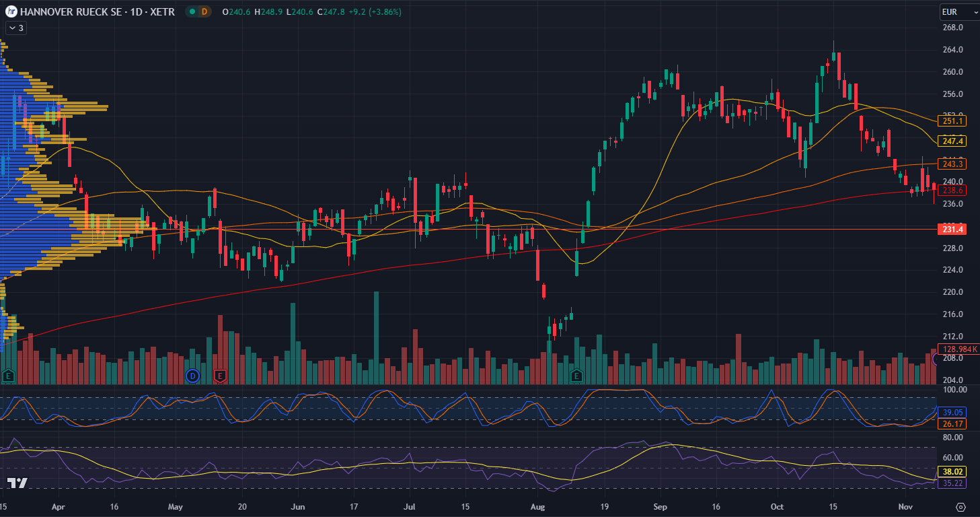Click the May label on time axis
The image size is (980, 517).
coord(176,506)
